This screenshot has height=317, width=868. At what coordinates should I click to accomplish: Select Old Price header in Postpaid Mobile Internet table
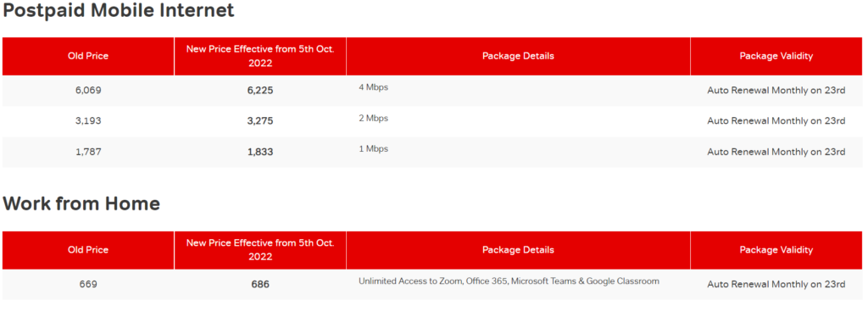click(x=88, y=56)
